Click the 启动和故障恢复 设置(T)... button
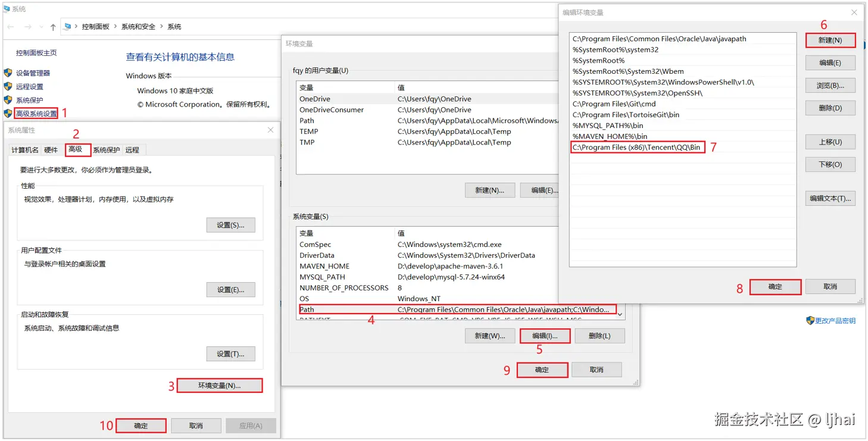 point(230,354)
